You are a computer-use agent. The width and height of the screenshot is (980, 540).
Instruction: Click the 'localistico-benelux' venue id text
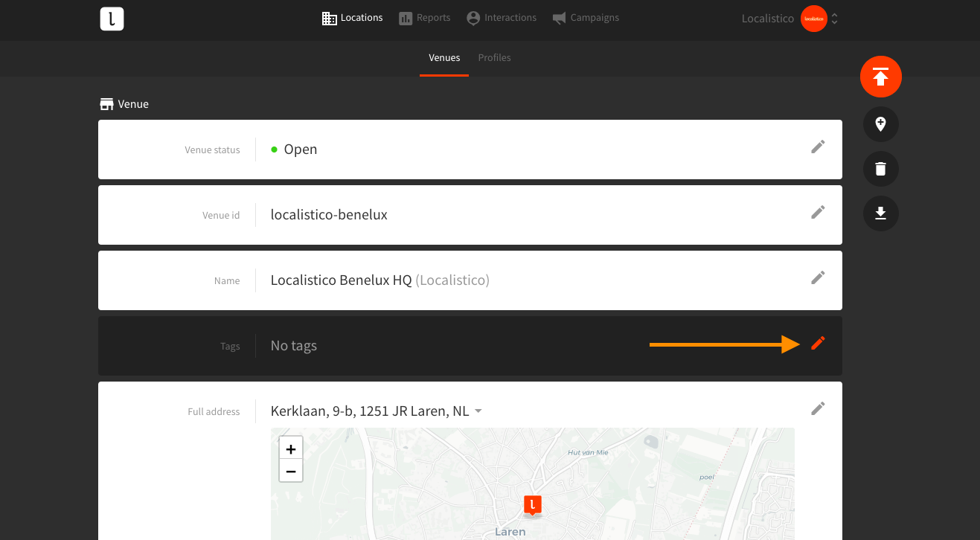(x=329, y=215)
